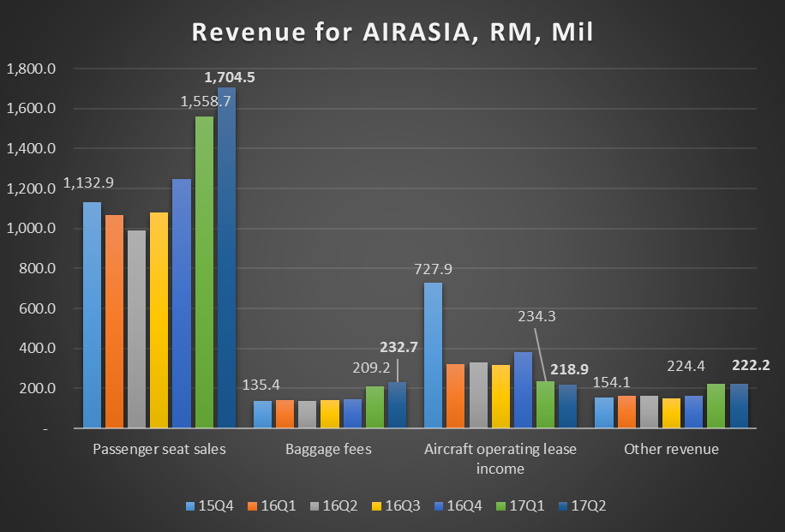The width and height of the screenshot is (785, 532).
Task: Click the 'Aircraft operating lease income' axis label
Action: click(x=500, y=459)
